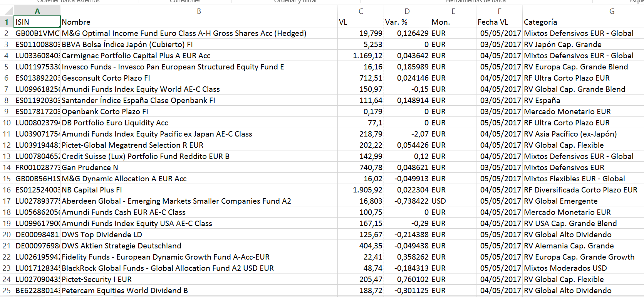Screen dimensions: 644x297
Task: Select Santander Índice España Clase Openbank cell
Action: click(x=199, y=100)
